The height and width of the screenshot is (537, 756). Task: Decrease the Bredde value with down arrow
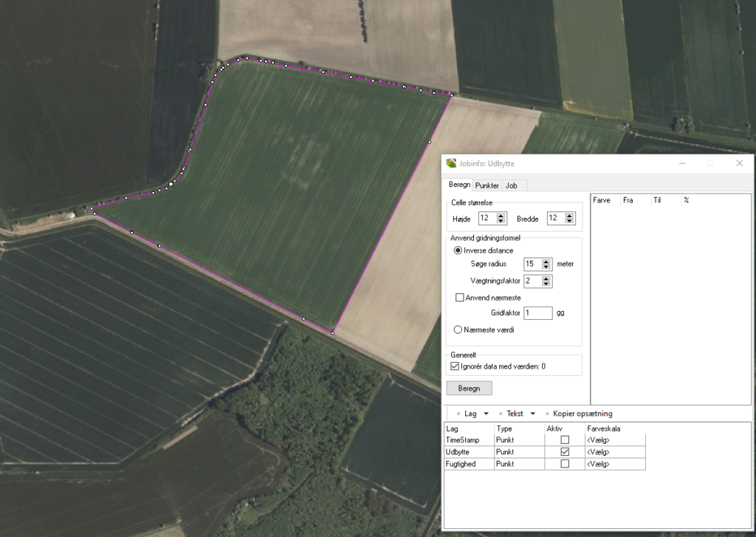pyautogui.click(x=569, y=221)
